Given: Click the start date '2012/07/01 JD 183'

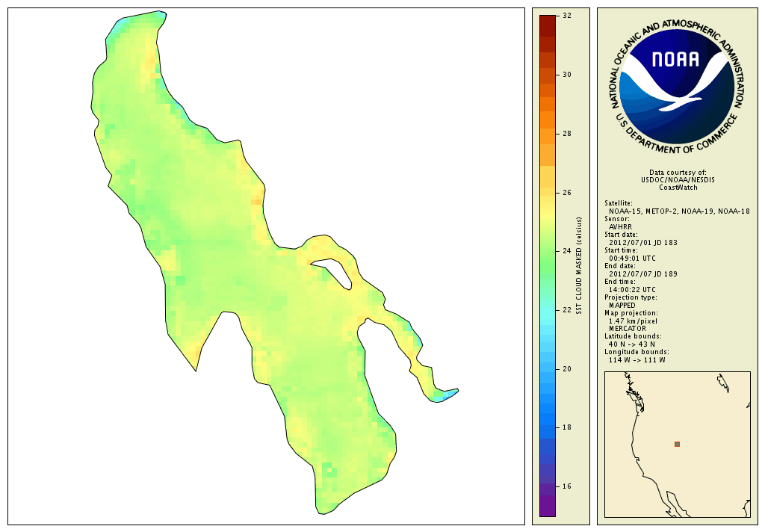Looking at the screenshot, I should point(643,243).
